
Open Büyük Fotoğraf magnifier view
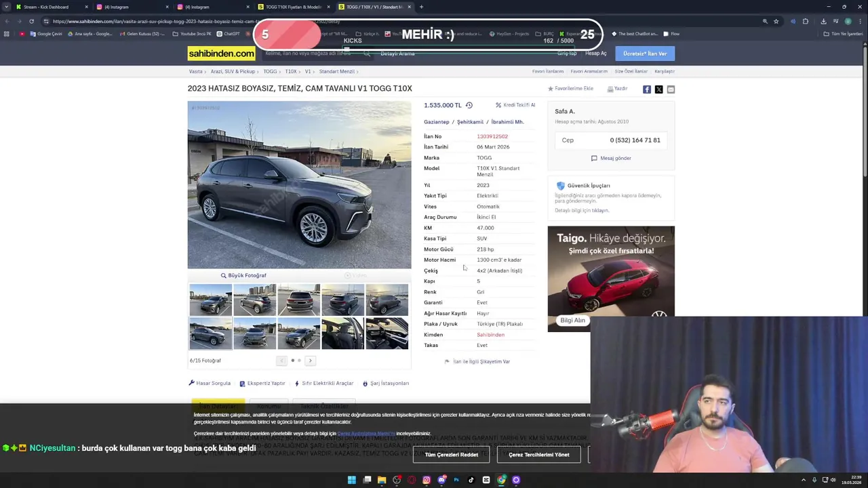click(x=243, y=275)
